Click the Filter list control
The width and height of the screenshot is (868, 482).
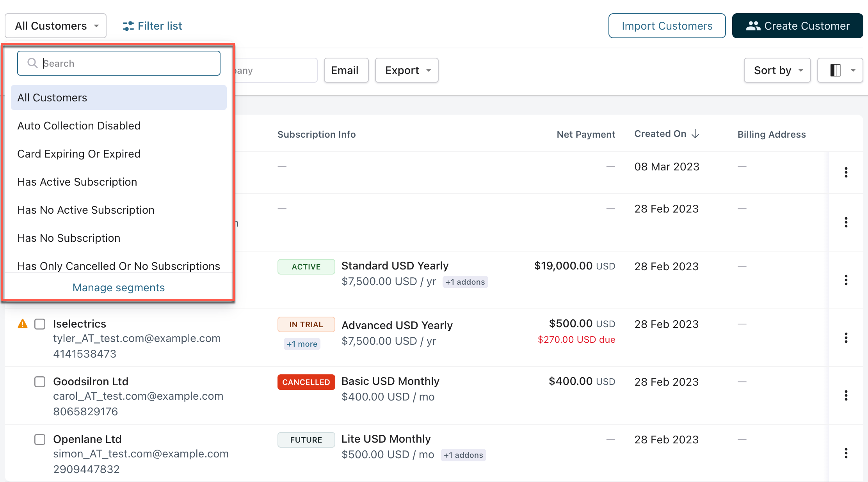(152, 26)
